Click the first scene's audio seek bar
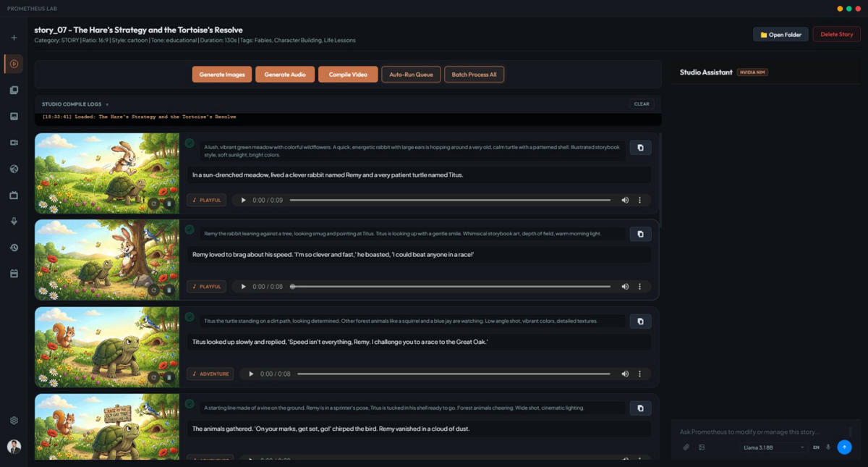 (x=453, y=200)
